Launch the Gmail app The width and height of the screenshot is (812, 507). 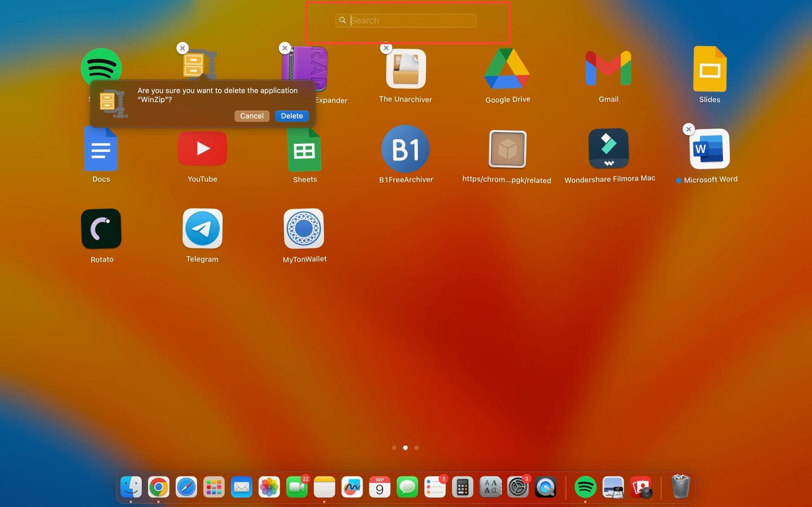(608, 69)
